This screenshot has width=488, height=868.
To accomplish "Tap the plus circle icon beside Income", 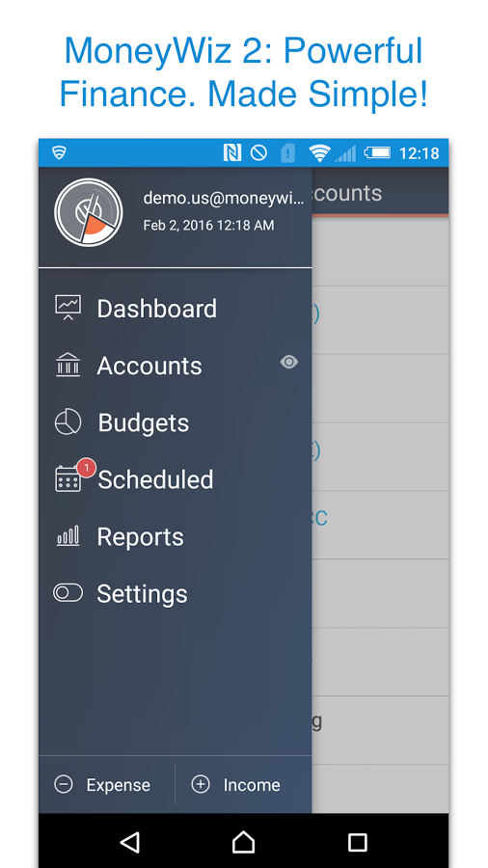I will [201, 784].
